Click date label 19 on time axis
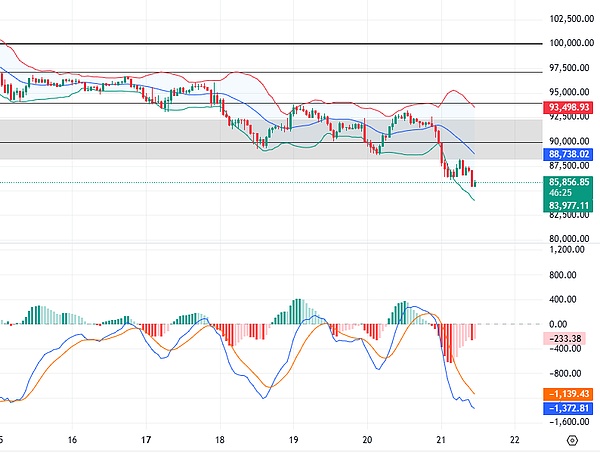Viewport: 600px width, 456px height. pos(294,440)
